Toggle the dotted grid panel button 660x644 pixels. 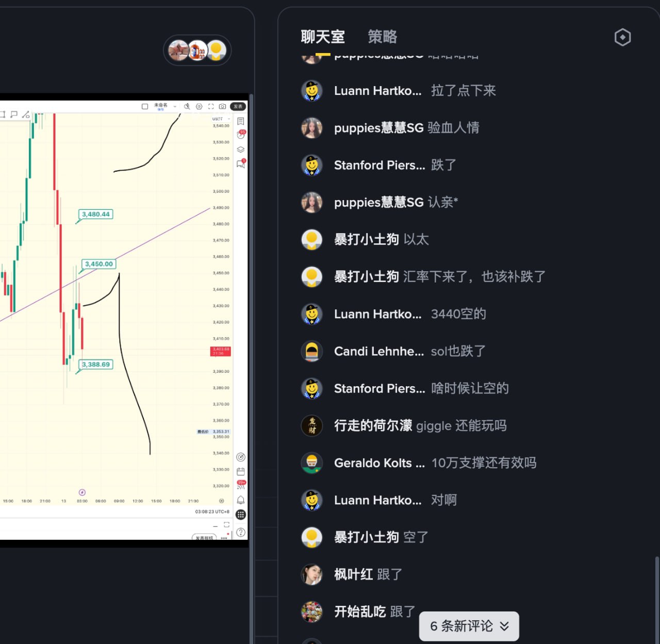241,515
